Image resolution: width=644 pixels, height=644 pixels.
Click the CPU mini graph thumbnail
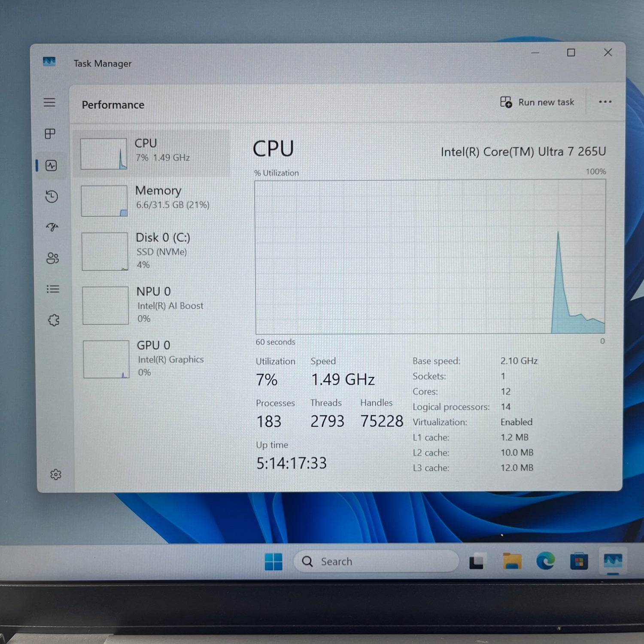coord(103,154)
